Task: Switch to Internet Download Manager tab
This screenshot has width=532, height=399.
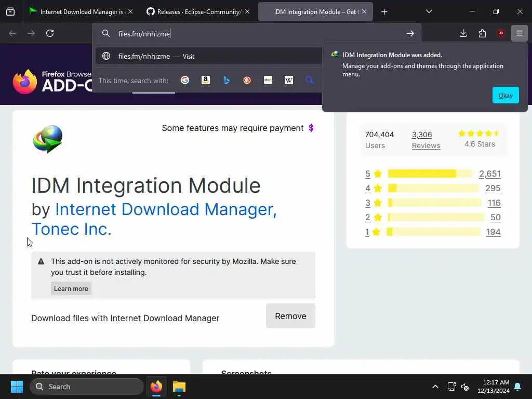Action: coord(81,11)
